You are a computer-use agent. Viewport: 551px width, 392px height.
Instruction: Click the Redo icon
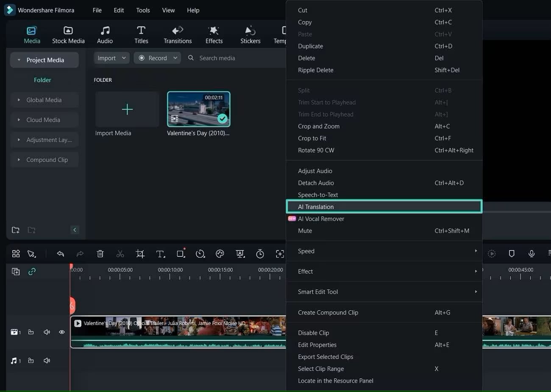coord(80,254)
